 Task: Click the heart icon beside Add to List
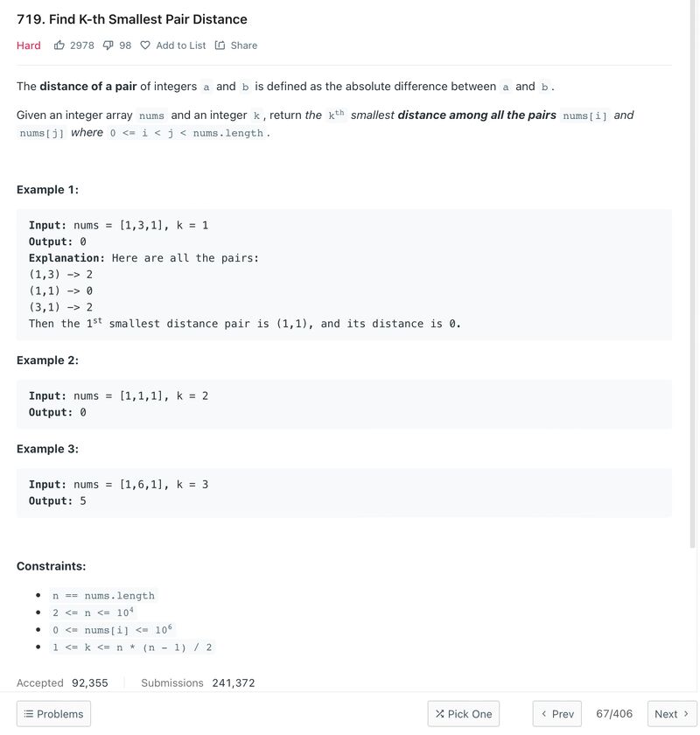[x=145, y=45]
